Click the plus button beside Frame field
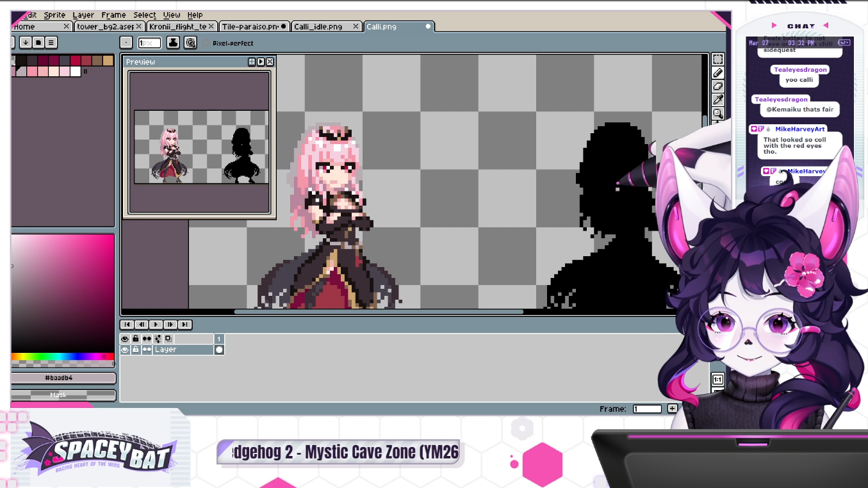Viewport: 868px width, 488px height. pos(672,409)
